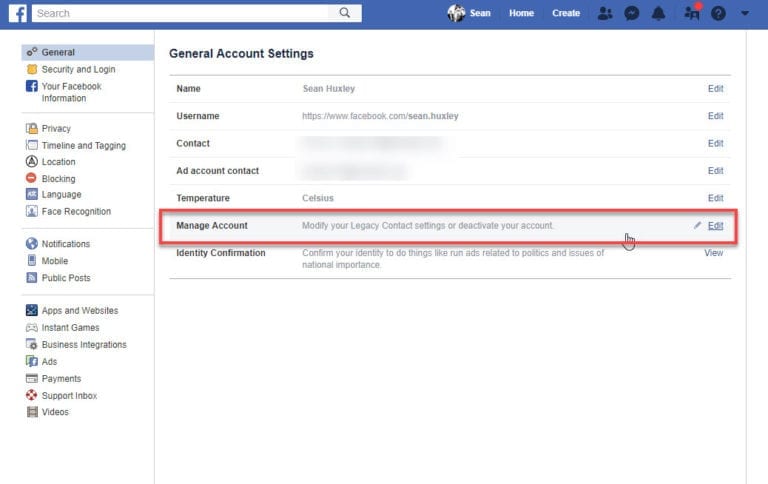Viewport: 768px width, 484px height.
Task: Open Sean profile name link
Action: [x=480, y=13]
